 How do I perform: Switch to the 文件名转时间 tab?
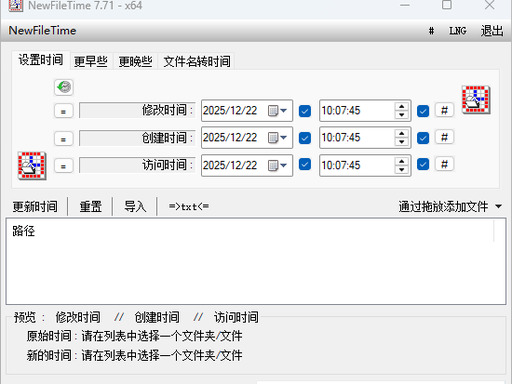(197, 62)
